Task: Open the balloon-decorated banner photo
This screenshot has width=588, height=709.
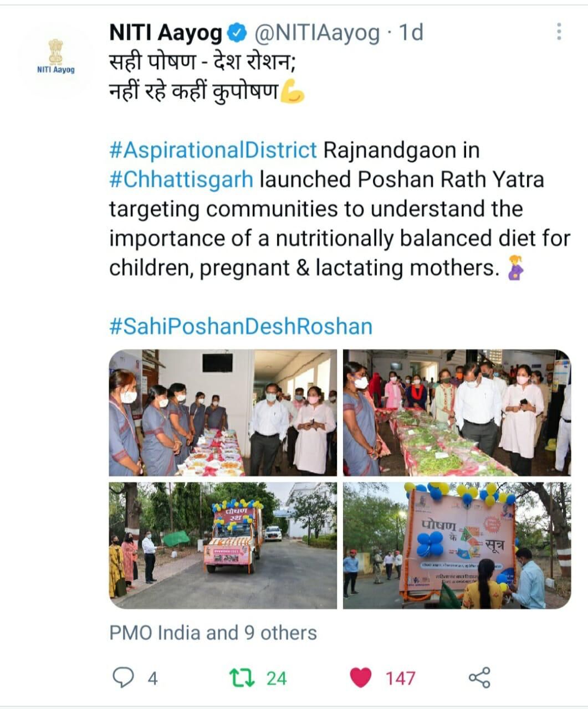Action: pyautogui.click(x=457, y=546)
